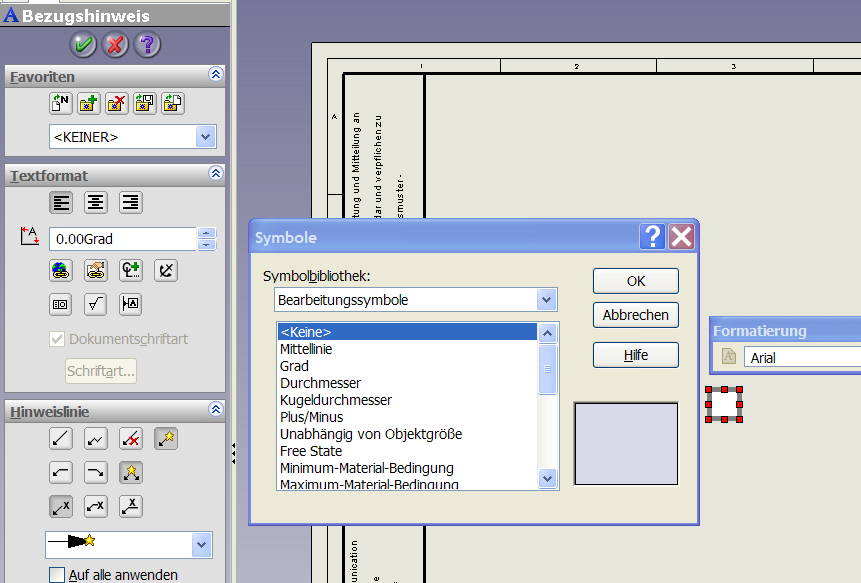Screen dimensions: 861x583
Task: Choose the auto leader icon
Action: pos(165,438)
